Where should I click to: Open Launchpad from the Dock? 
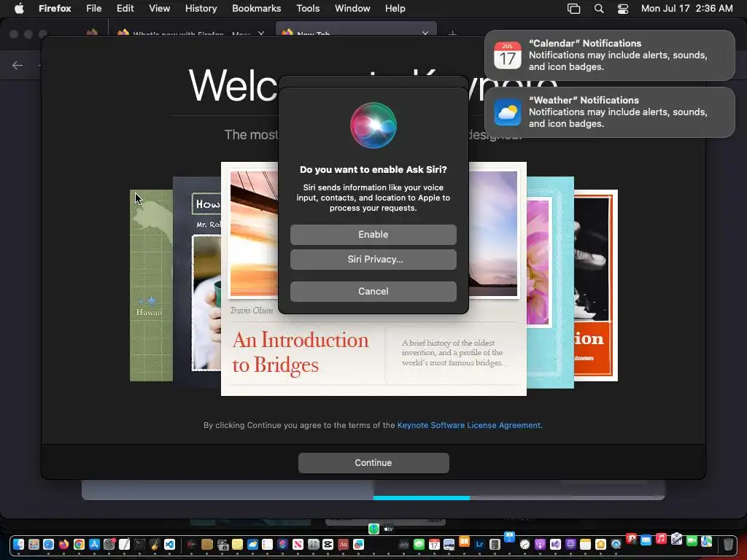(x=34, y=544)
